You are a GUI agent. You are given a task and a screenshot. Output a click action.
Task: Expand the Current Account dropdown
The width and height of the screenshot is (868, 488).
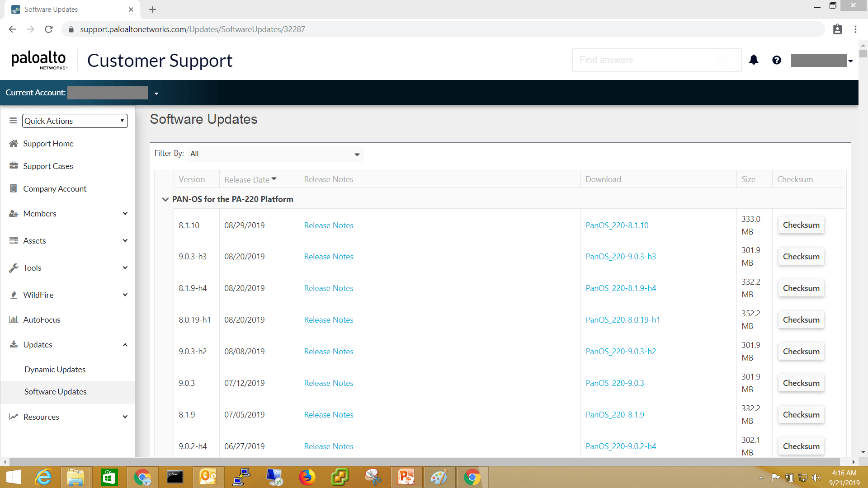pyautogui.click(x=156, y=93)
